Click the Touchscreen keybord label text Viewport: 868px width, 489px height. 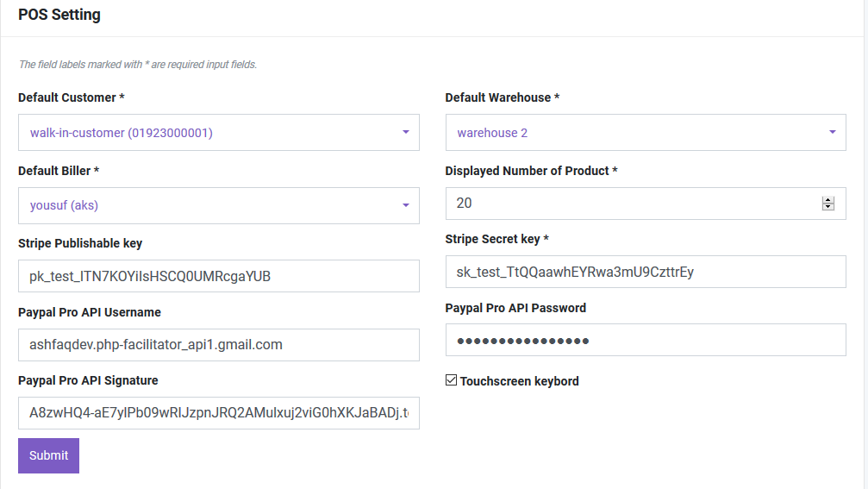tap(519, 381)
